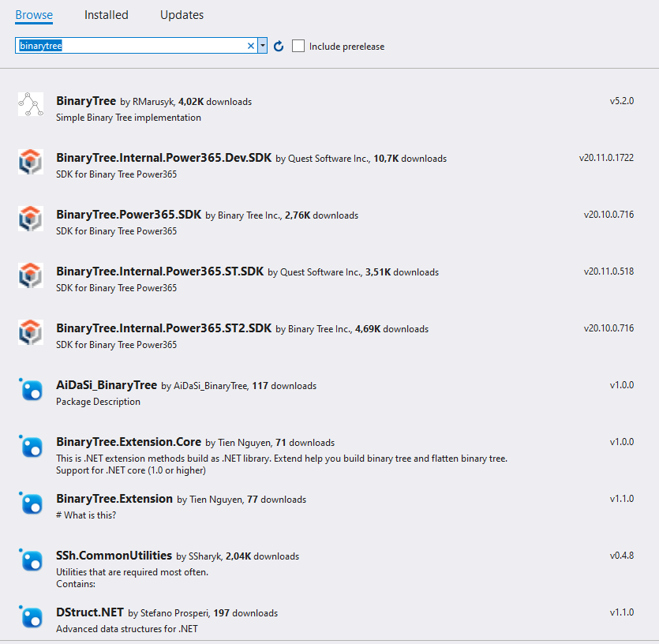Select the BinaryTree package by RMarusyk

coord(86,101)
